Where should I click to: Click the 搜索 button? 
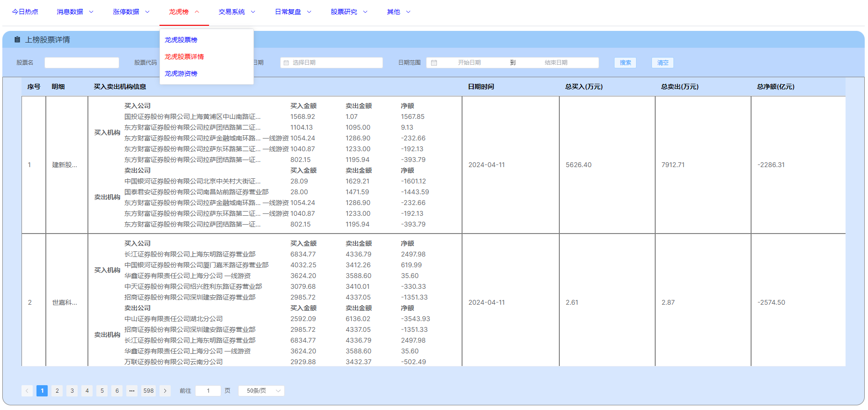tap(625, 63)
